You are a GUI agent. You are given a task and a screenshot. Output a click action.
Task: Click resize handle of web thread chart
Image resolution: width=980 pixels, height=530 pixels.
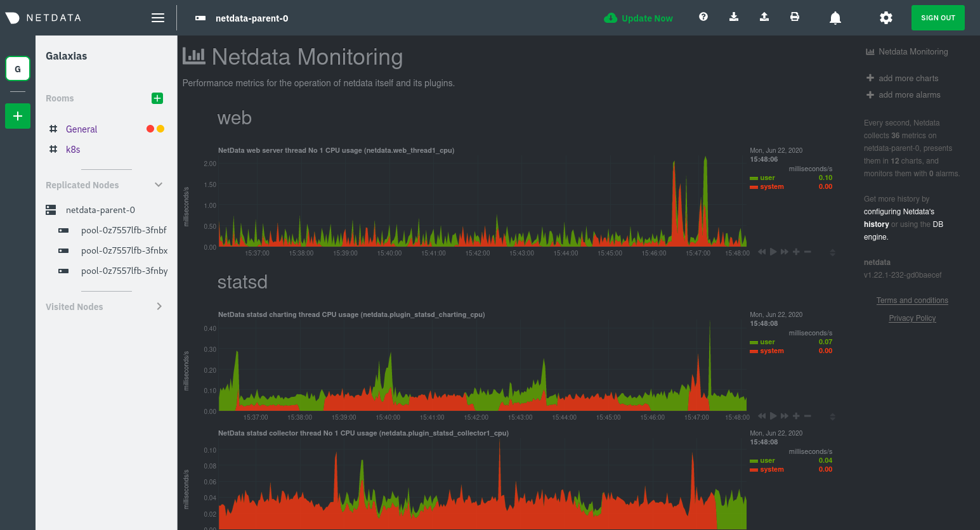point(832,252)
